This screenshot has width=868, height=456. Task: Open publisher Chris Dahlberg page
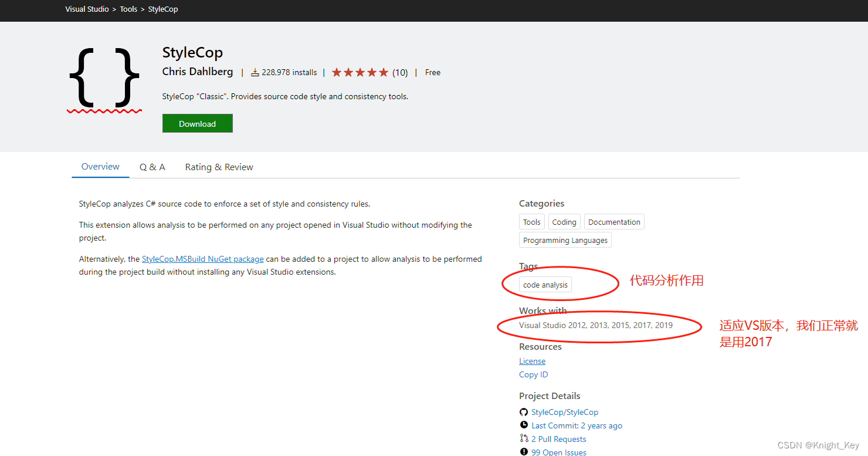tap(198, 72)
